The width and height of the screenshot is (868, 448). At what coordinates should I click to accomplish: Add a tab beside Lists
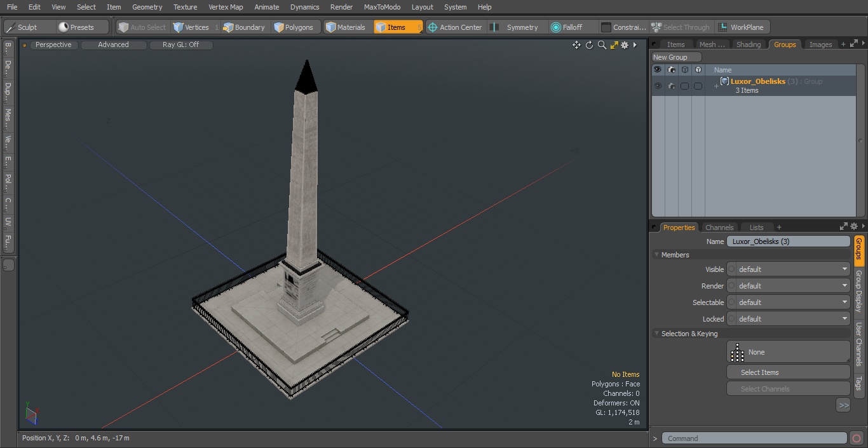779,227
